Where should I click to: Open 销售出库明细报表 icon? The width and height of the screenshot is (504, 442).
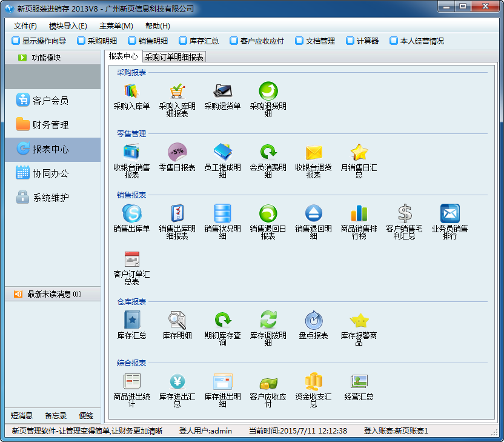click(x=177, y=213)
